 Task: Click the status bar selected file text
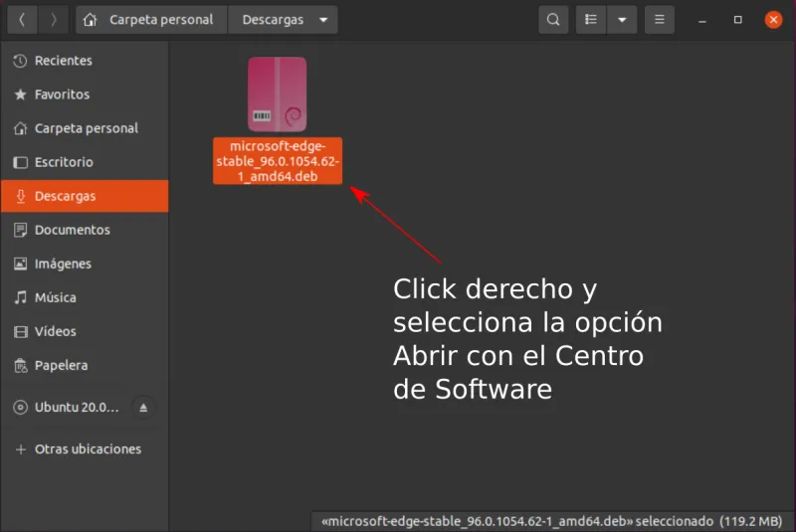pos(552,521)
